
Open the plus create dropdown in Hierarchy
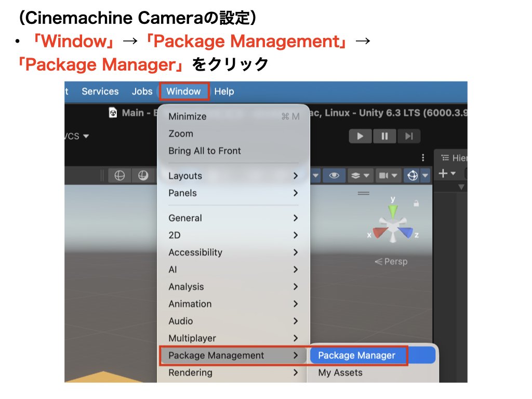446,174
